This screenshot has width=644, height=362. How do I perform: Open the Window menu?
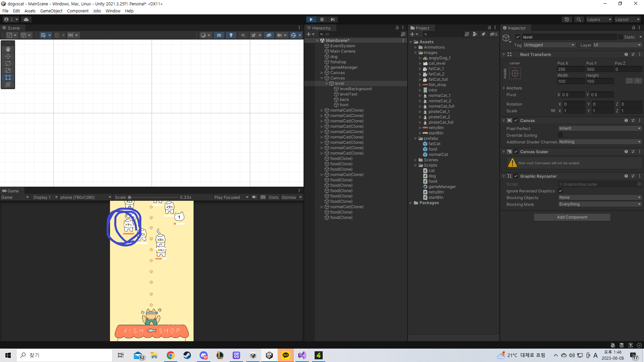pyautogui.click(x=113, y=11)
